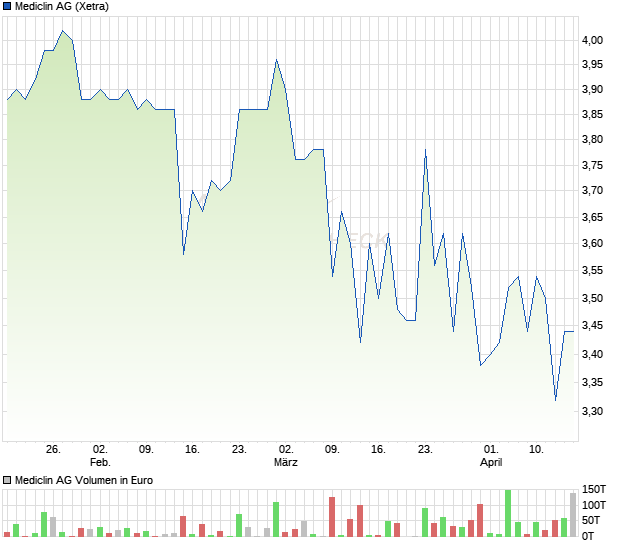The image size is (620, 546).
Task: Click the 3,90 price axis label
Action: pyautogui.click(x=592, y=89)
